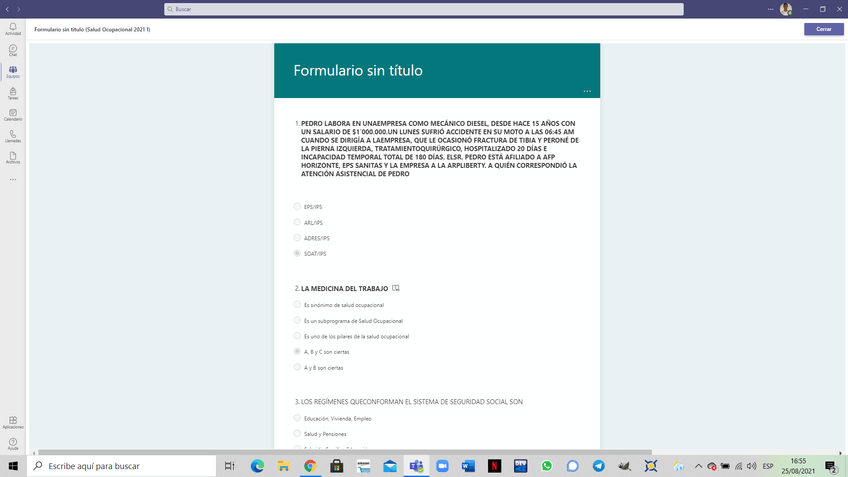Image resolution: width=848 pixels, height=477 pixels.
Task: Open the Actividad feed in sidebar
Action: point(12,29)
